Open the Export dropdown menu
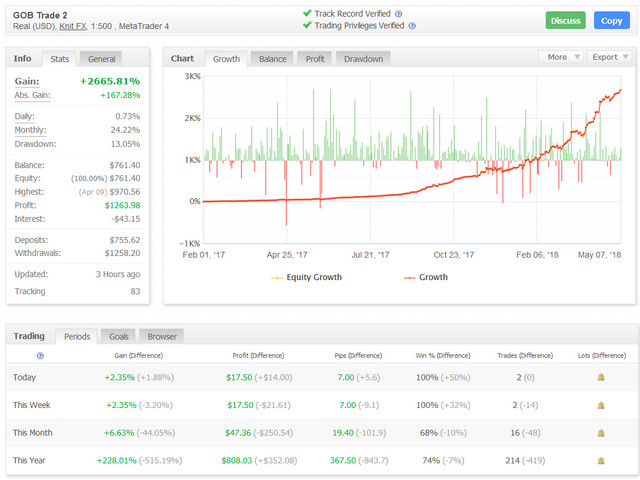The height and width of the screenshot is (480, 640). [x=609, y=57]
